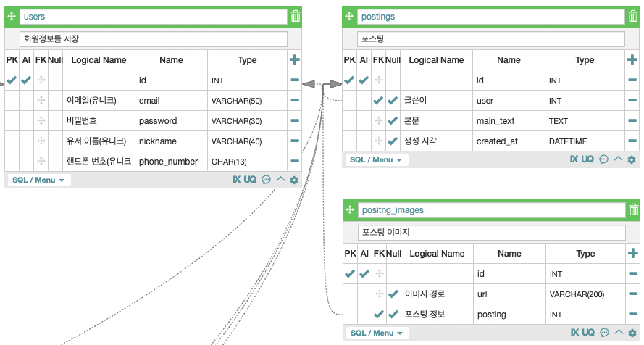Open index (IX) settings for users table
The height and width of the screenshot is (345, 644).
point(237,180)
